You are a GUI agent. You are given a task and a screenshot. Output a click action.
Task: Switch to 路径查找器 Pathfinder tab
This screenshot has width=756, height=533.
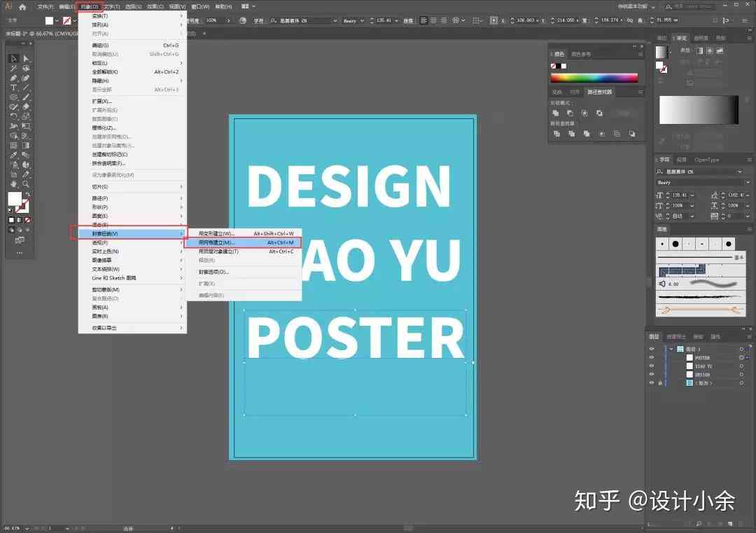tap(599, 92)
